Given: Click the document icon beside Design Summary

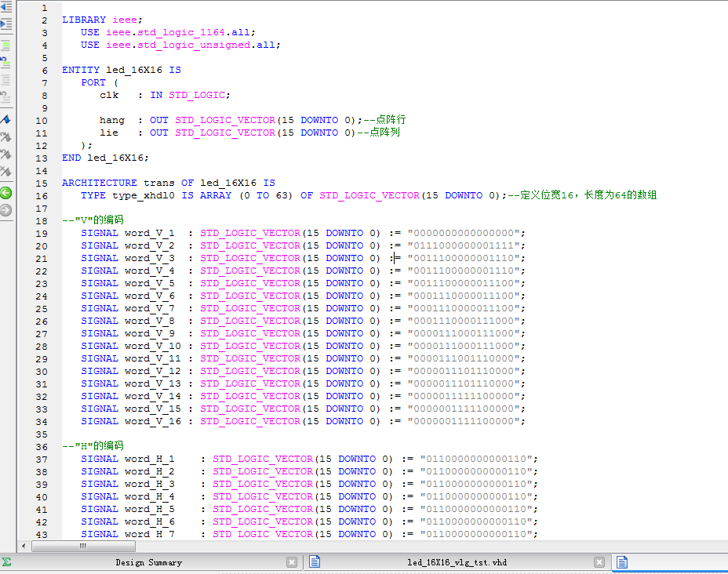Looking at the screenshot, I should click(315, 561).
